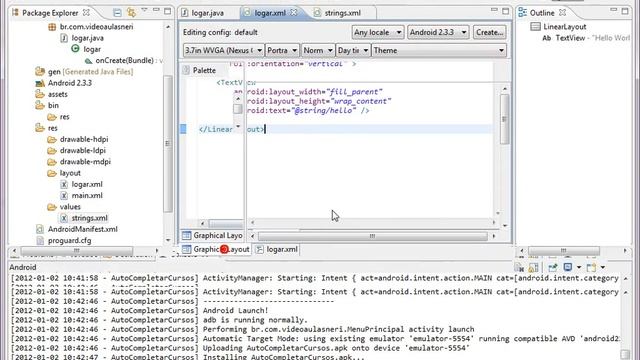
Task: Open Package Explorer view menu triangle
Action: [144, 10]
